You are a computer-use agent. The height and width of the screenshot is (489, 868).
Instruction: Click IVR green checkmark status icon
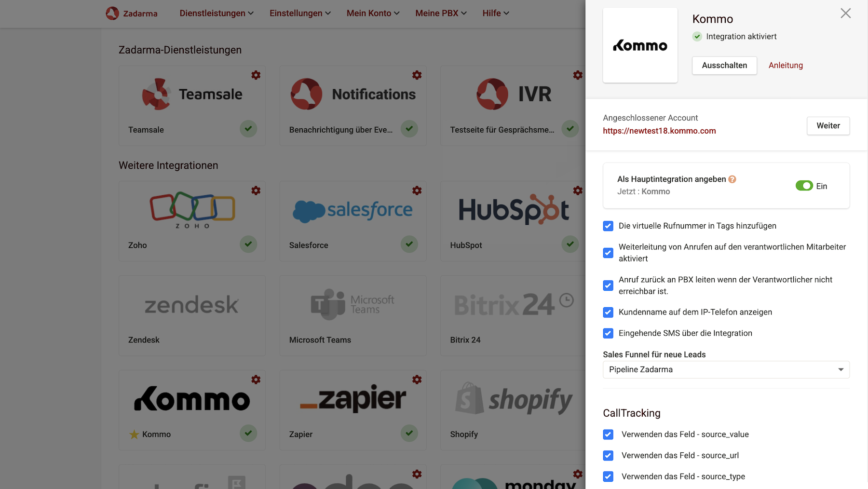point(570,129)
